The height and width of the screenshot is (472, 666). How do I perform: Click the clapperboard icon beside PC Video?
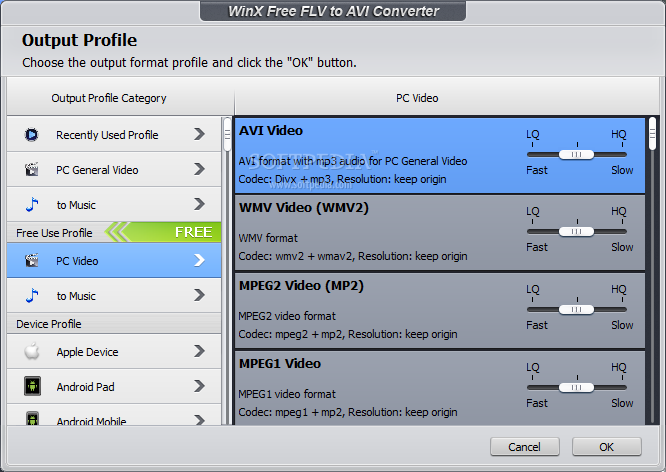[32, 260]
